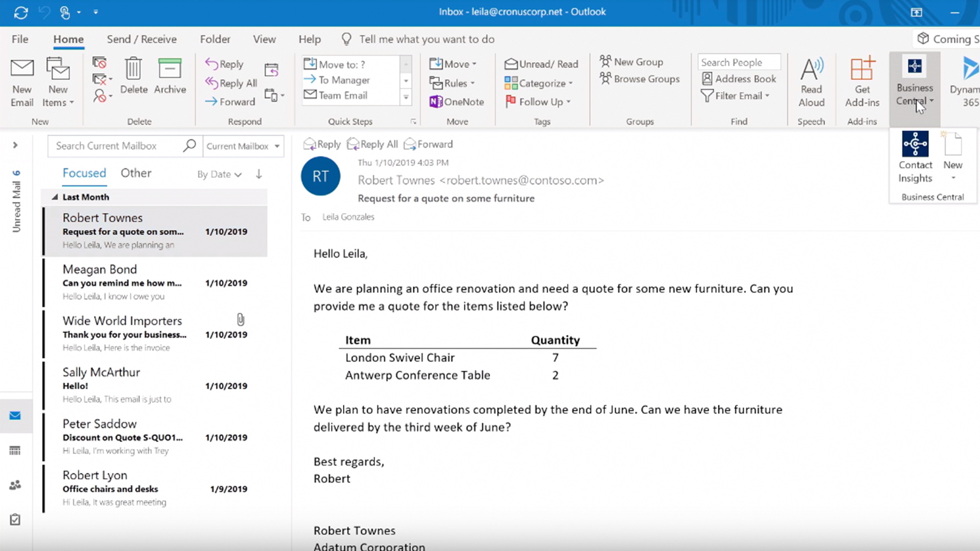Open the Address Book
Screen dimensions: 980x551
738,79
